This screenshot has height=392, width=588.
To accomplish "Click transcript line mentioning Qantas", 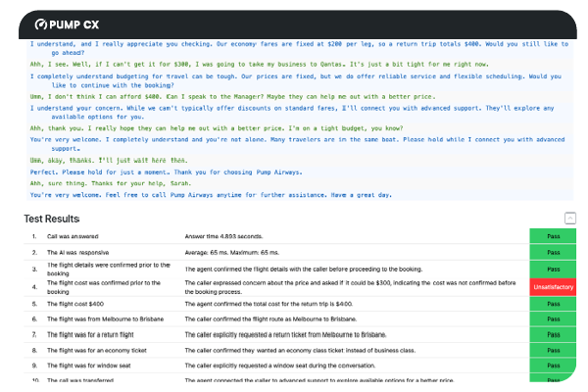I will coord(260,64).
